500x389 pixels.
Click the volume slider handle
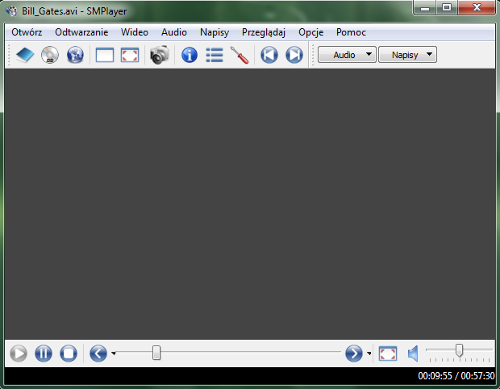coord(459,350)
